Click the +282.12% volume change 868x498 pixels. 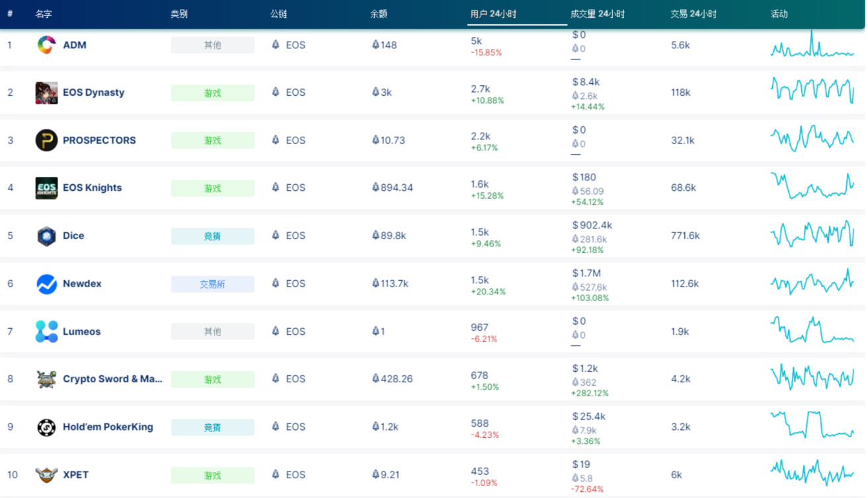point(590,393)
